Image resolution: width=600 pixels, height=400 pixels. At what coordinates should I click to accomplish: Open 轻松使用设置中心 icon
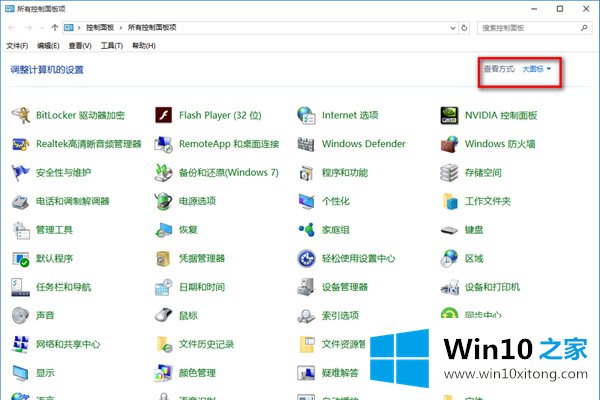(x=306, y=259)
